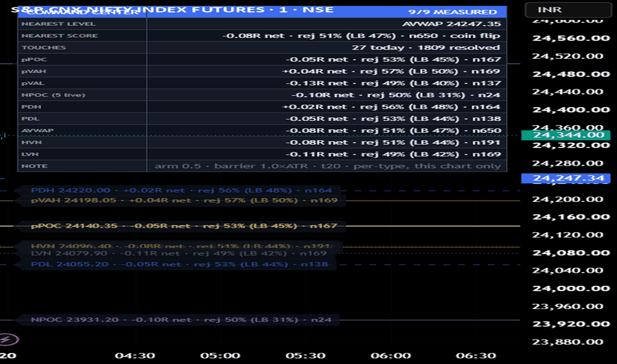Click the pVAL row label in table
The width and height of the screenshot is (617, 364).
[x=32, y=83]
